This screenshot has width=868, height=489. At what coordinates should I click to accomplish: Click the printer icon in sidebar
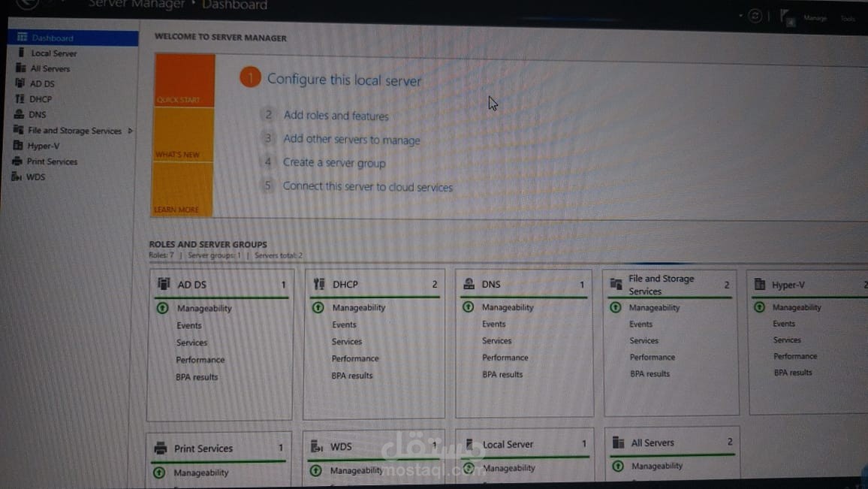coord(17,161)
